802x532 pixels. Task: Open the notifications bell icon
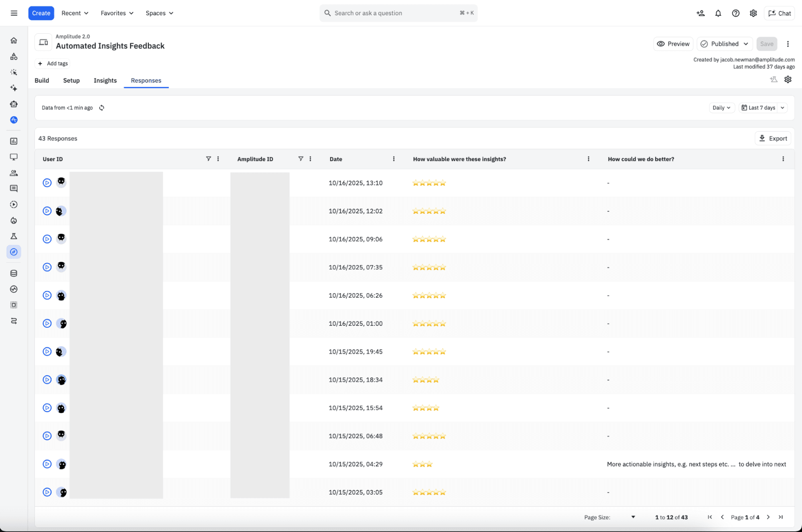point(718,13)
